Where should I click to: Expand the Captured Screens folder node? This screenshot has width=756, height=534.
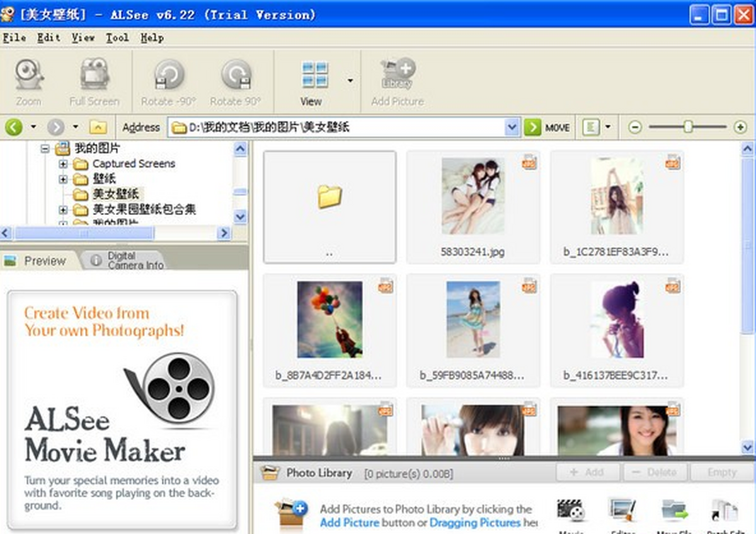click(x=63, y=164)
